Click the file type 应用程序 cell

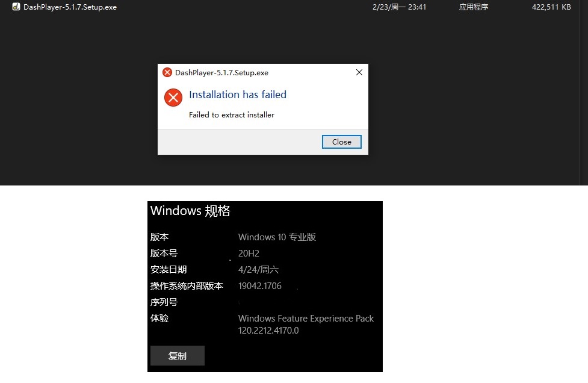coord(474,7)
